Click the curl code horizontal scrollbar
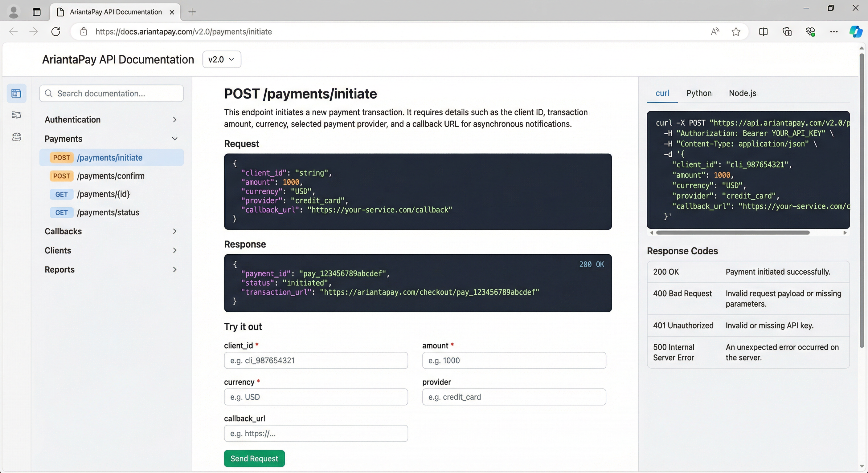Screen dimensions: 868x473 pyautogui.click(x=733, y=232)
